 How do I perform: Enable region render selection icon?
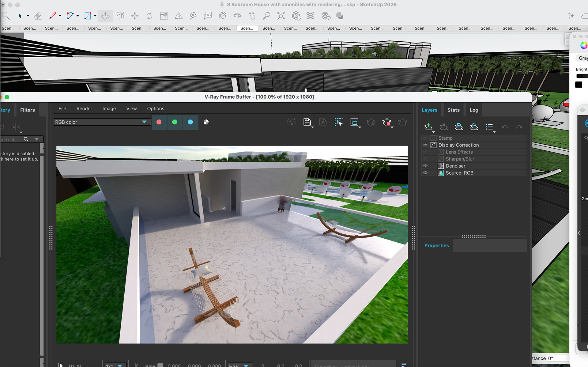(338, 122)
